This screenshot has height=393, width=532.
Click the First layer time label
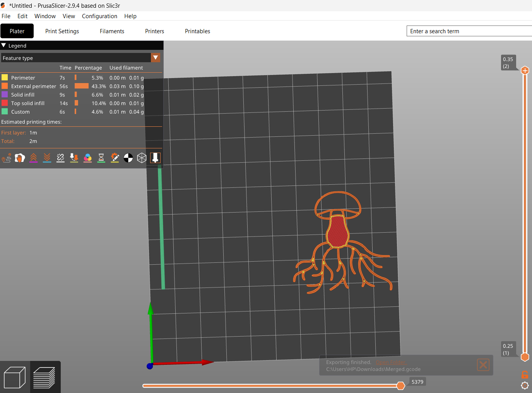coord(14,133)
